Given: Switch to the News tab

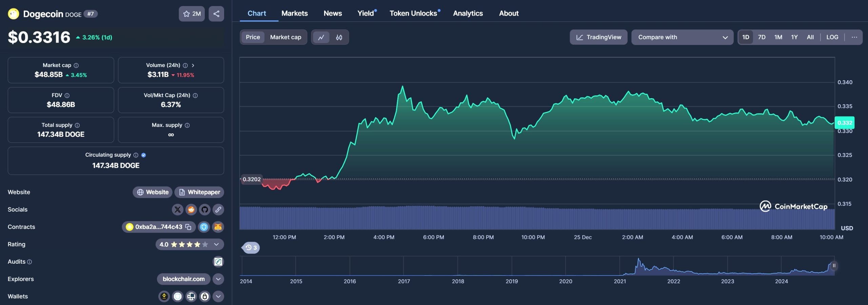Looking at the screenshot, I should pos(333,13).
